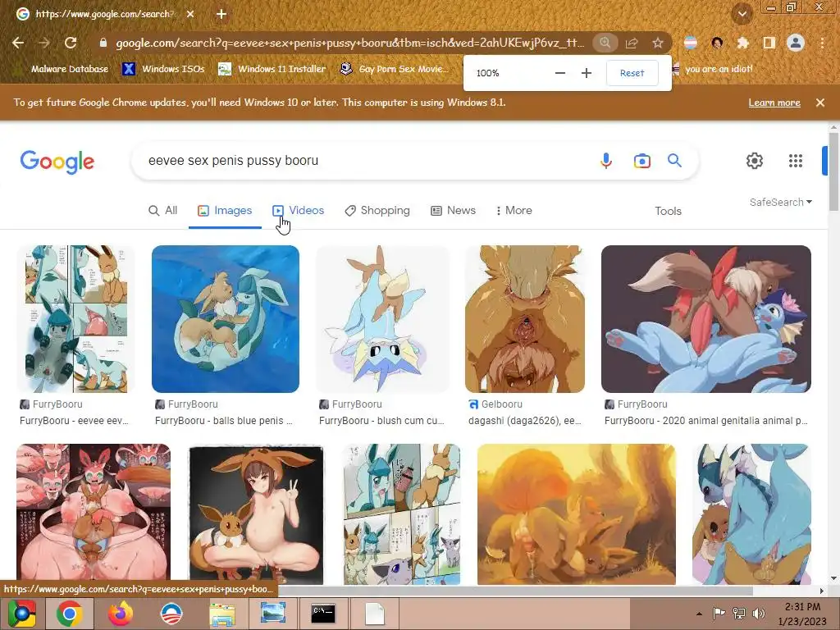This screenshot has height=630, width=840.
Task: Bookmark this page with the star icon
Action: tap(658, 43)
